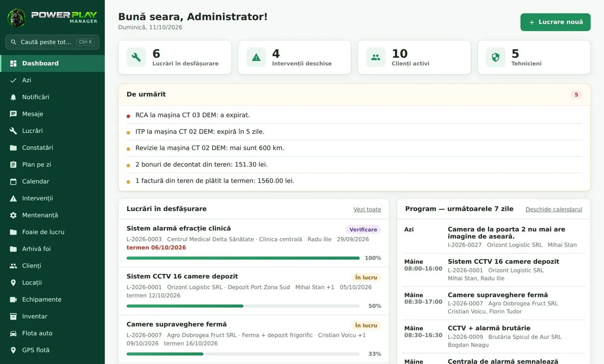Click the De urmărit count badge 5
Viewport: 604px width, 364px height.
(576, 94)
